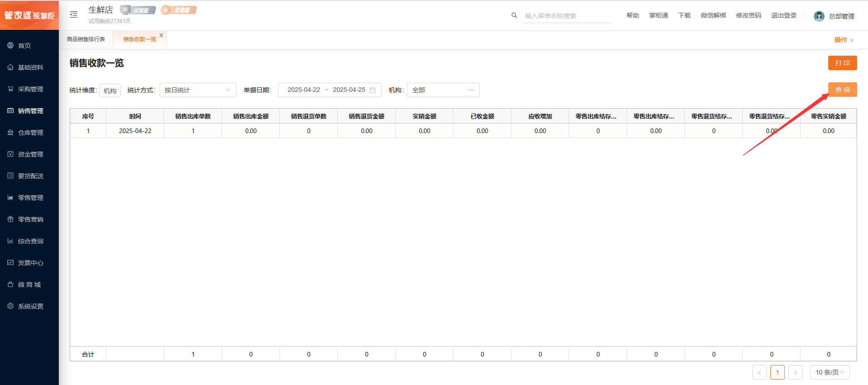Click the 销售出库单数 column header
This screenshot has width=868, height=385.
(x=193, y=116)
